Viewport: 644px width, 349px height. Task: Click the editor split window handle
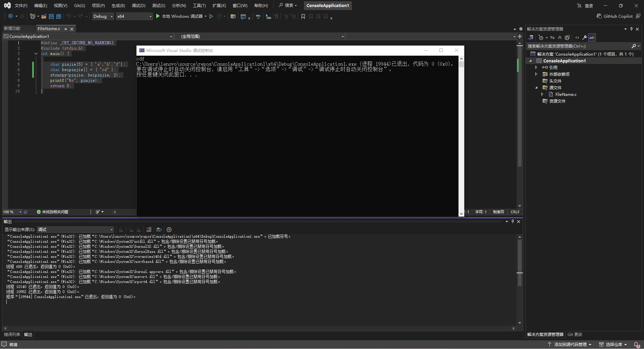pos(520,36)
